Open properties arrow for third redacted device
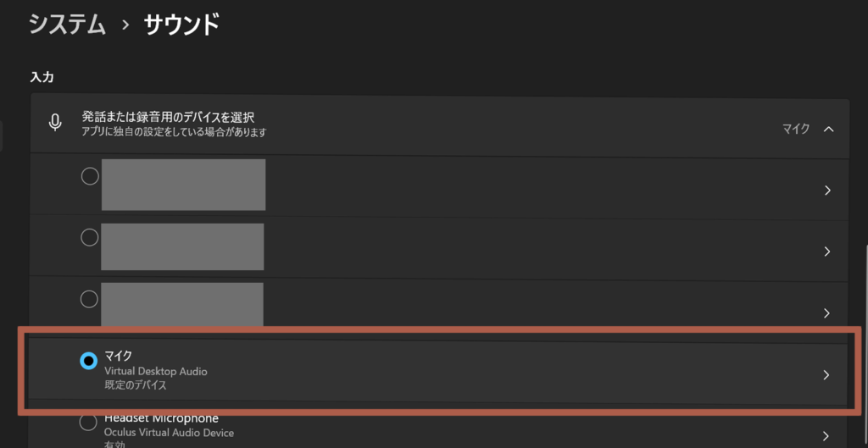Image resolution: width=868 pixels, height=448 pixels. point(827,312)
